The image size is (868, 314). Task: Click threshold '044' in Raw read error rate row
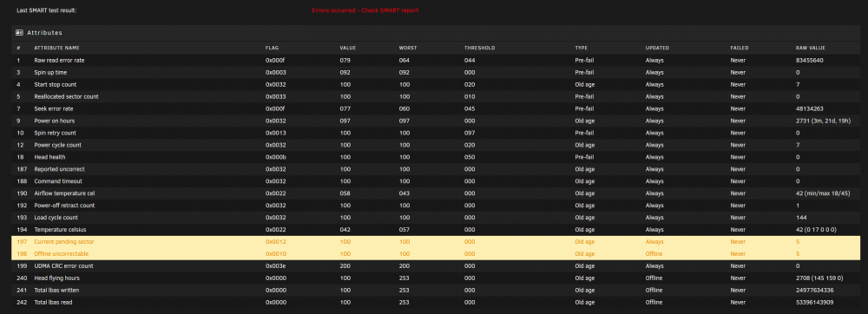(470, 60)
